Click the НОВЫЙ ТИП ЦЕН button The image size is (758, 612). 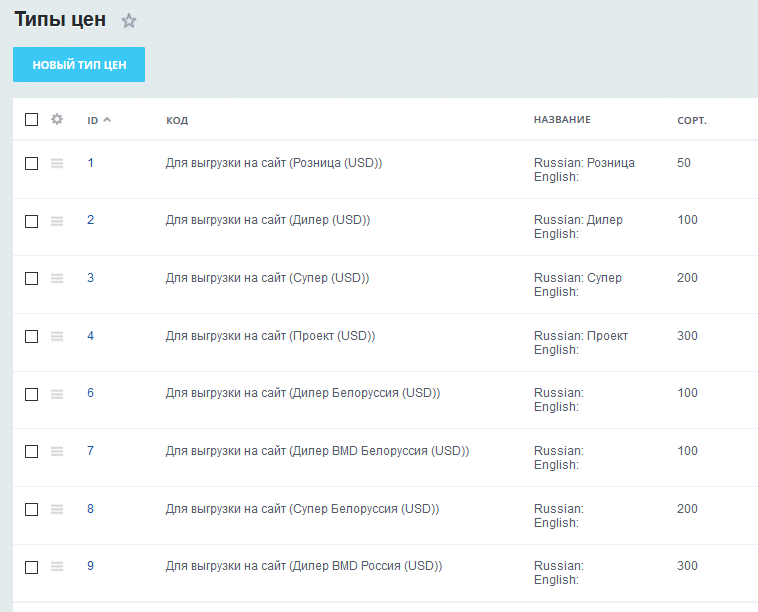pyautogui.click(x=79, y=65)
